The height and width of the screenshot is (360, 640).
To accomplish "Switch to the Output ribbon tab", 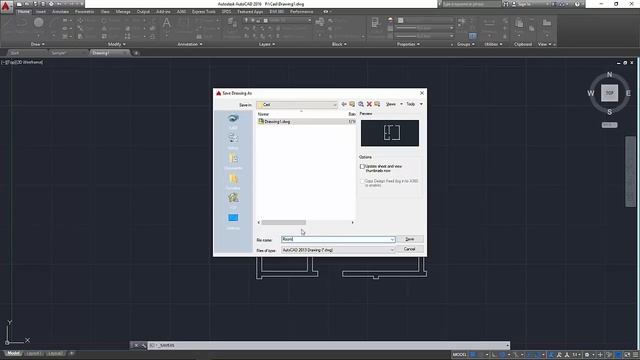I will tap(143, 12).
